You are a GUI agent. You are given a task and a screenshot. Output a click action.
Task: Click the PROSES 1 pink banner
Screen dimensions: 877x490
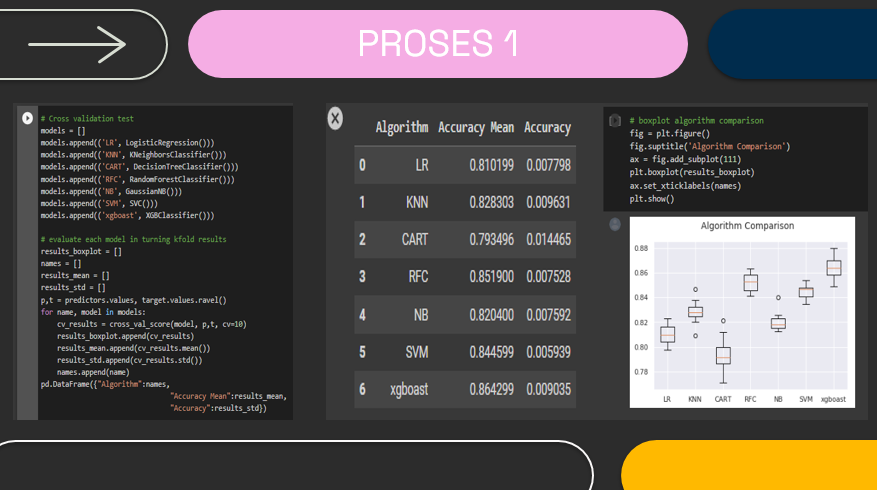[x=438, y=44]
